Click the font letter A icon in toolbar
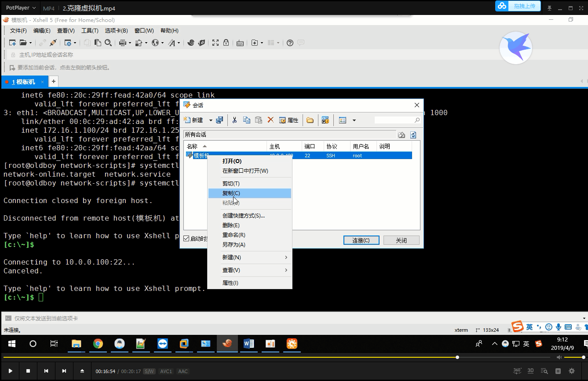Viewport: 588px width, 381px height. pos(172,43)
